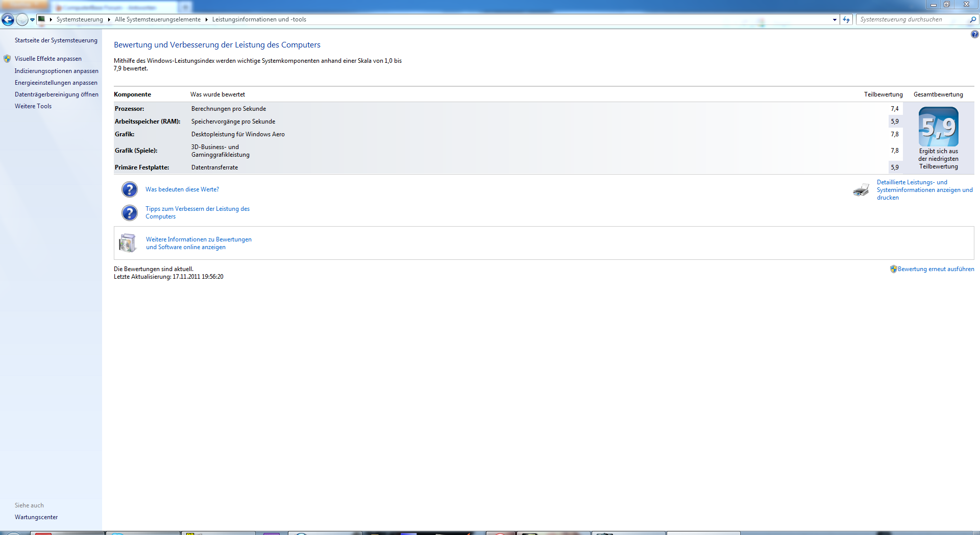This screenshot has height=535, width=980.
Task: Open recent pages dropdown next to Forward arrow
Action: (x=32, y=20)
